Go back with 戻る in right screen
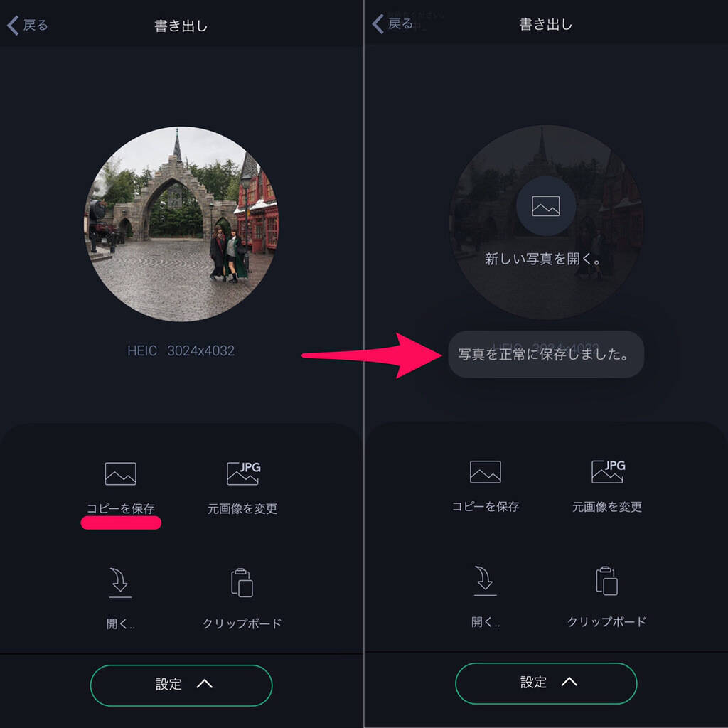 pos(392,23)
